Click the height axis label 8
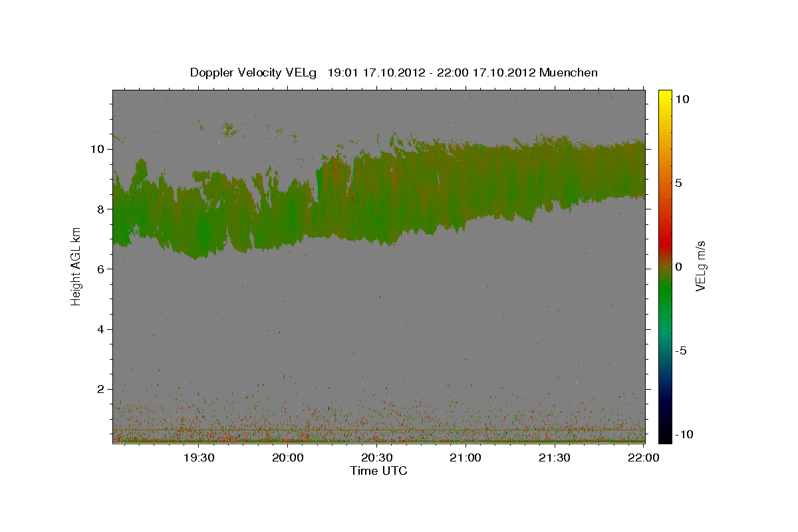The height and width of the screenshot is (532, 798). [x=101, y=209]
